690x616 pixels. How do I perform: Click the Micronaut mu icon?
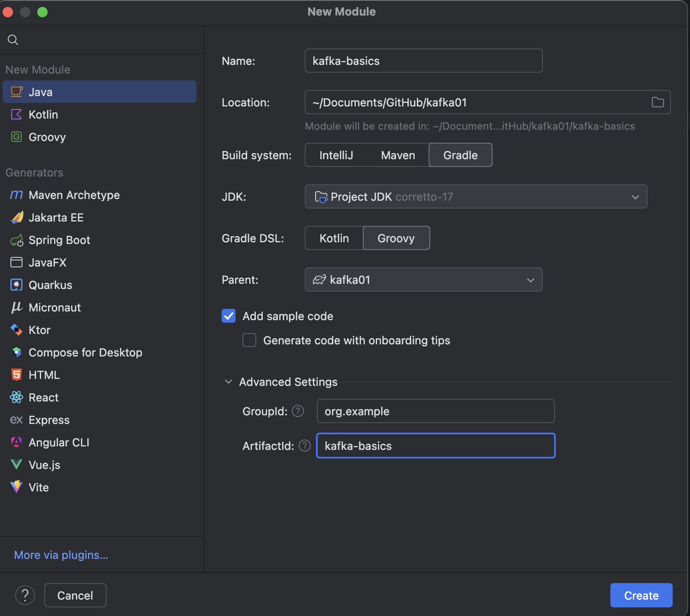point(16,307)
